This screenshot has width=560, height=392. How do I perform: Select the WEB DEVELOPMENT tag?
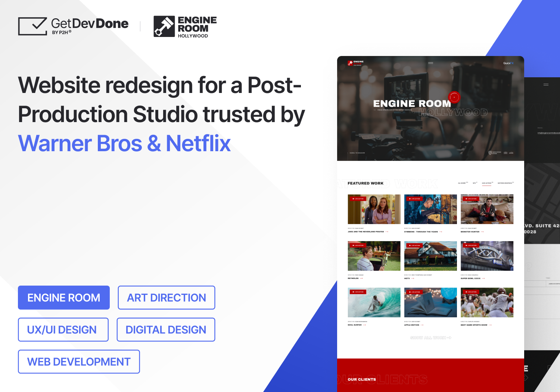[x=79, y=362]
